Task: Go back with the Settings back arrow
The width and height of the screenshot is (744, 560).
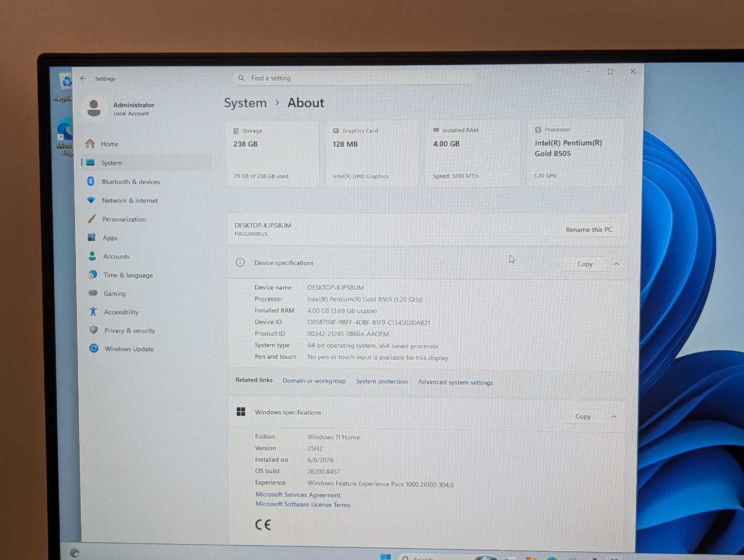Action: tap(83, 78)
